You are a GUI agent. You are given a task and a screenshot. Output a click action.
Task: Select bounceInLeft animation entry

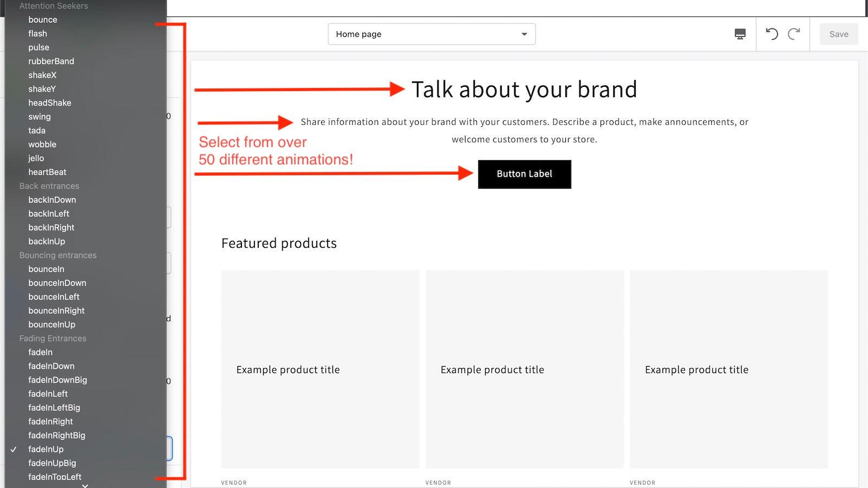tap(54, 297)
